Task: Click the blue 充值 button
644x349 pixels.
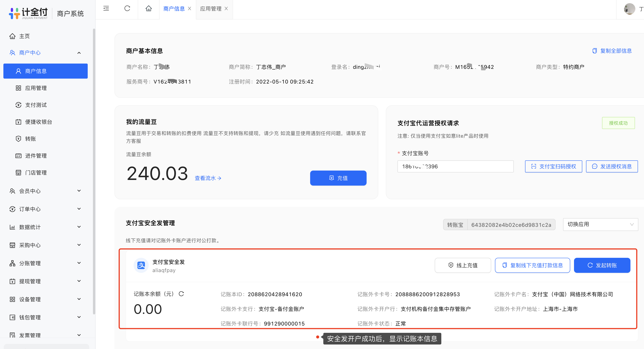Action: pyautogui.click(x=338, y=178)
